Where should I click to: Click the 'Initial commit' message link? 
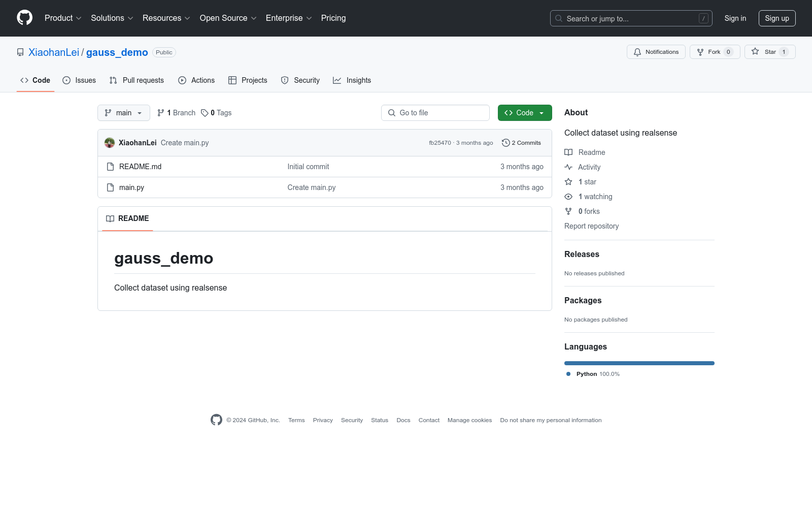pos(308,167)
